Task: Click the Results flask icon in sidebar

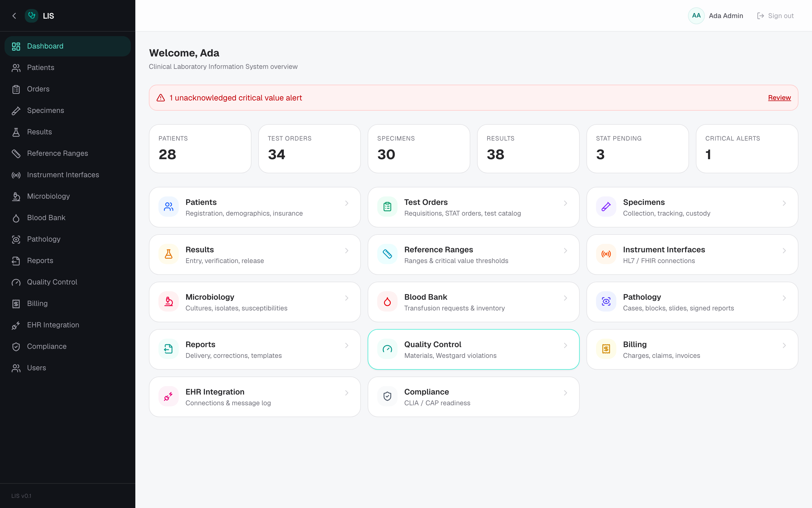Action: (16, 132)
